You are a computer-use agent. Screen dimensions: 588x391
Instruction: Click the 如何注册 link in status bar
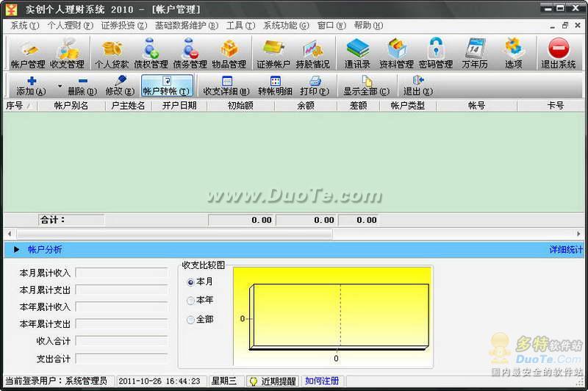tap(322, 381)
